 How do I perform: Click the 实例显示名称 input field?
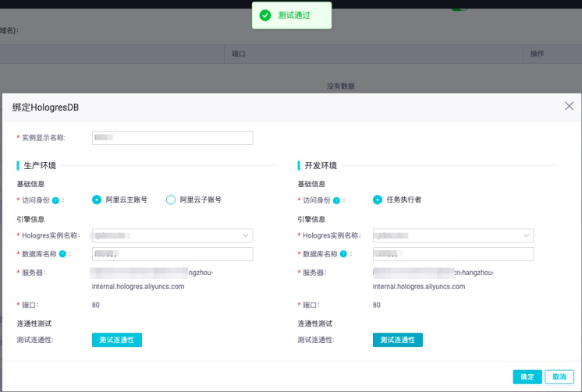click(x=172, y=138)
